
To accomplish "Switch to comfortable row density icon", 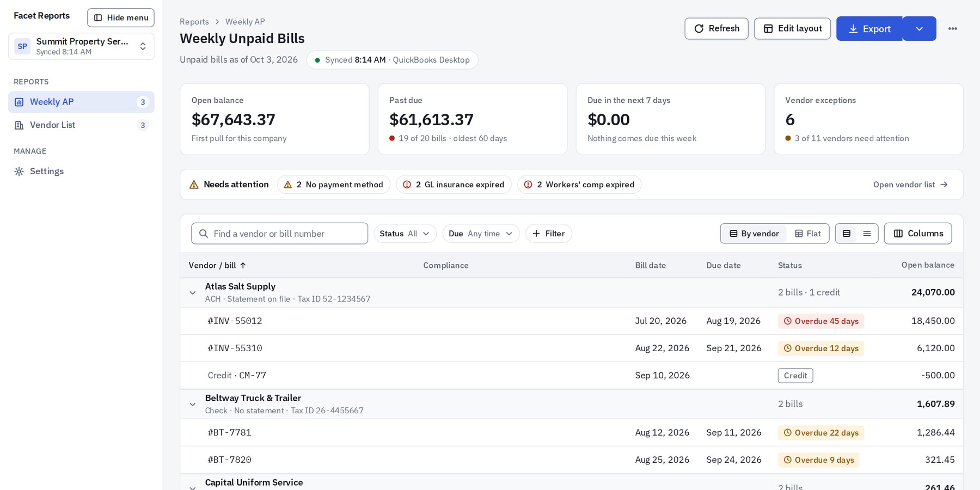I will 847,234.
